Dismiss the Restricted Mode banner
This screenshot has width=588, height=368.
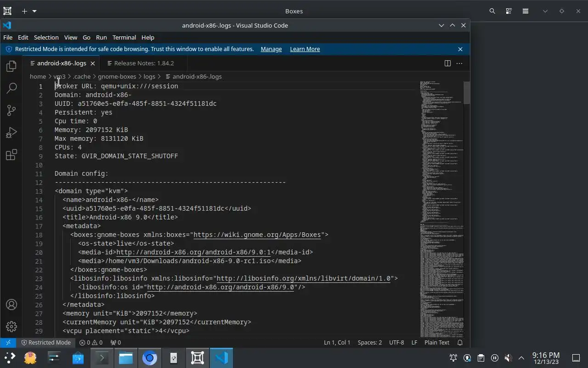point(460,49)
